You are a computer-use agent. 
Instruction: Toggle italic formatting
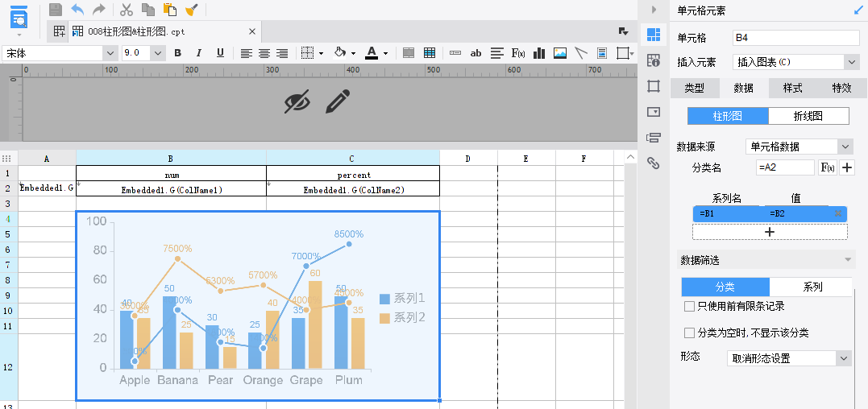pyautogui.click(x=199, y=53)
